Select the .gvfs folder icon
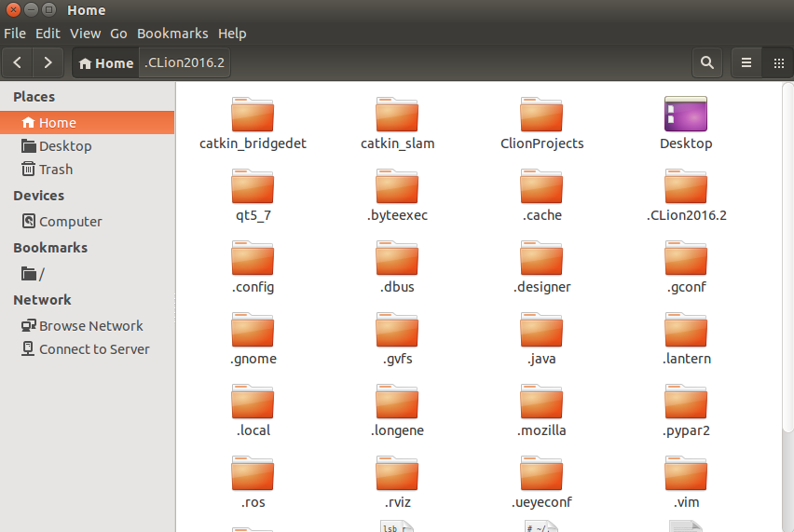The image size is (794, 532). coord(397,330)
